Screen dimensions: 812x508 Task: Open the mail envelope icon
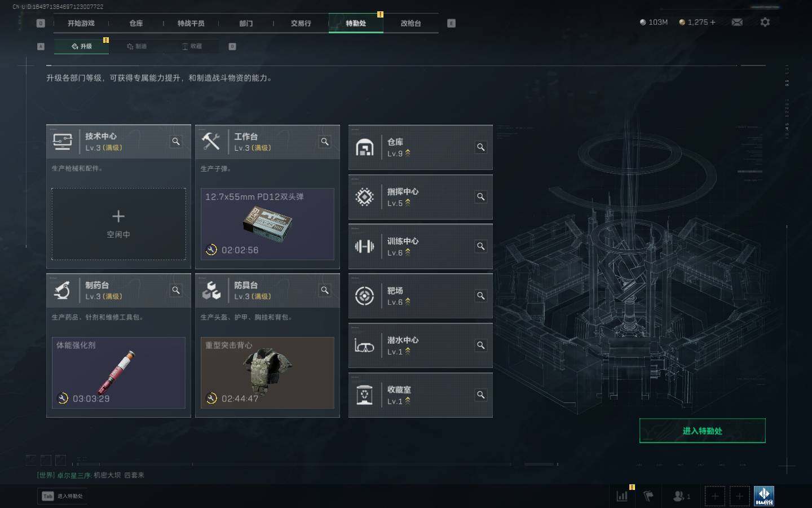[x=737, y=22]
